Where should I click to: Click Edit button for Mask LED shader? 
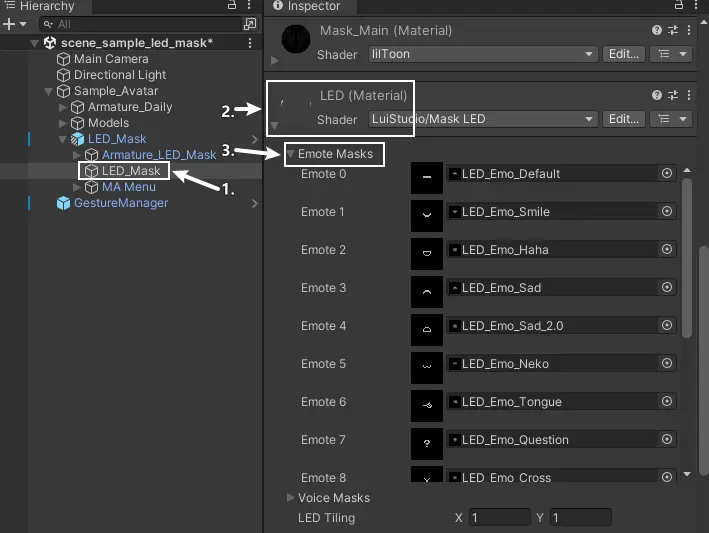(624, 119)
